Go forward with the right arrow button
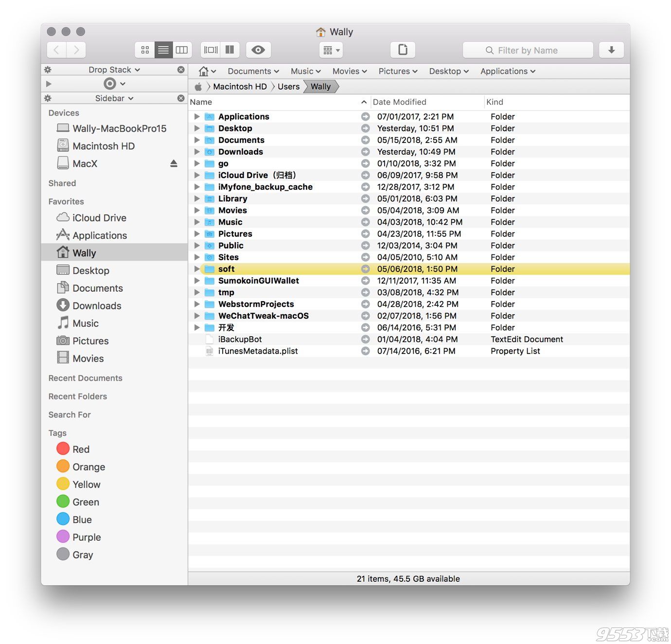Image resolution: width=671 pixels, height=644 pixels. (76, 50)
